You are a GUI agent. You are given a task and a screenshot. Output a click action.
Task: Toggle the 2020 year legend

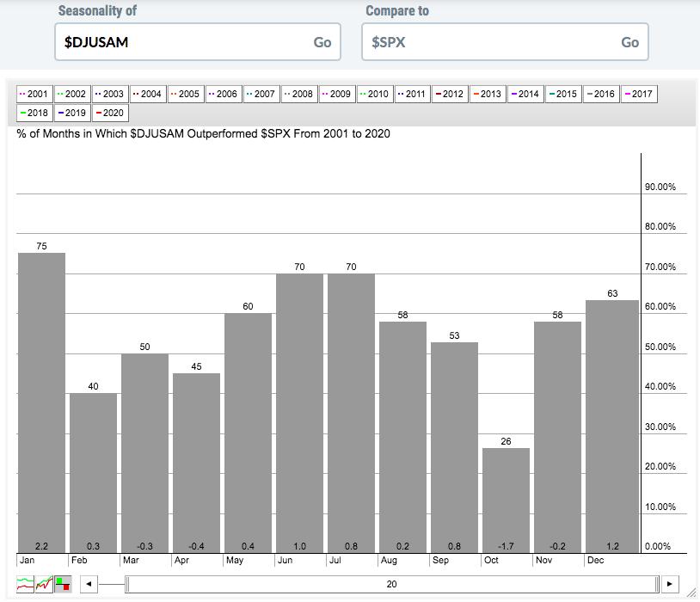coord(109,113)
